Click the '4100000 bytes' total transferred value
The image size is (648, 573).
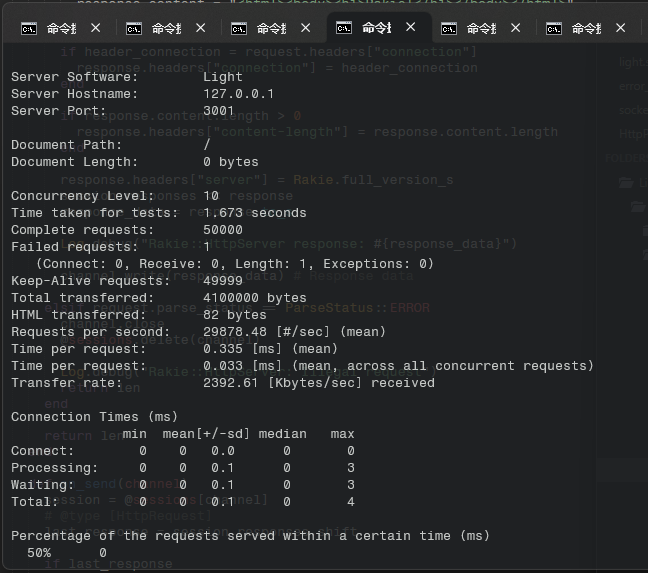pos(255,298)
